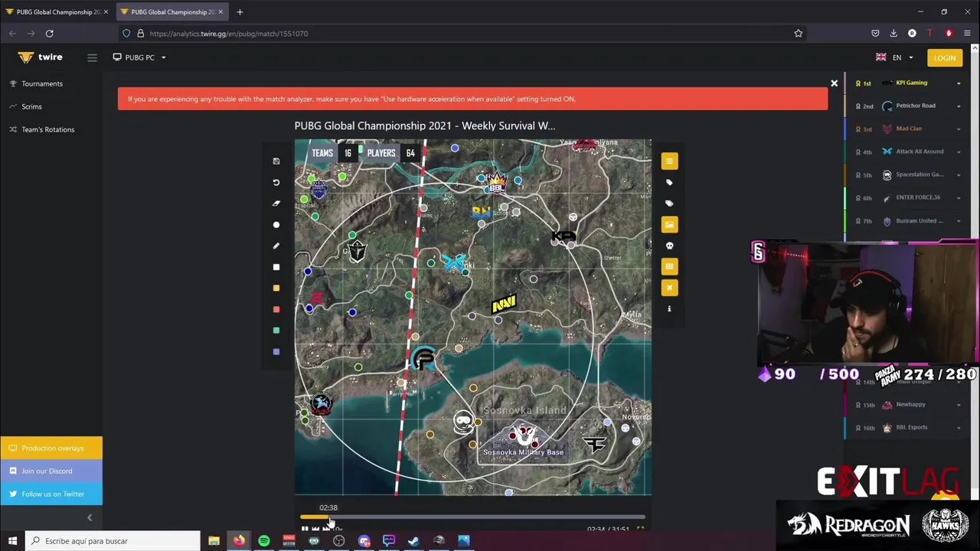Screen dimensions: 980x551
Task: Click the fullscreen replay icon
Action: tap(640, 529)
